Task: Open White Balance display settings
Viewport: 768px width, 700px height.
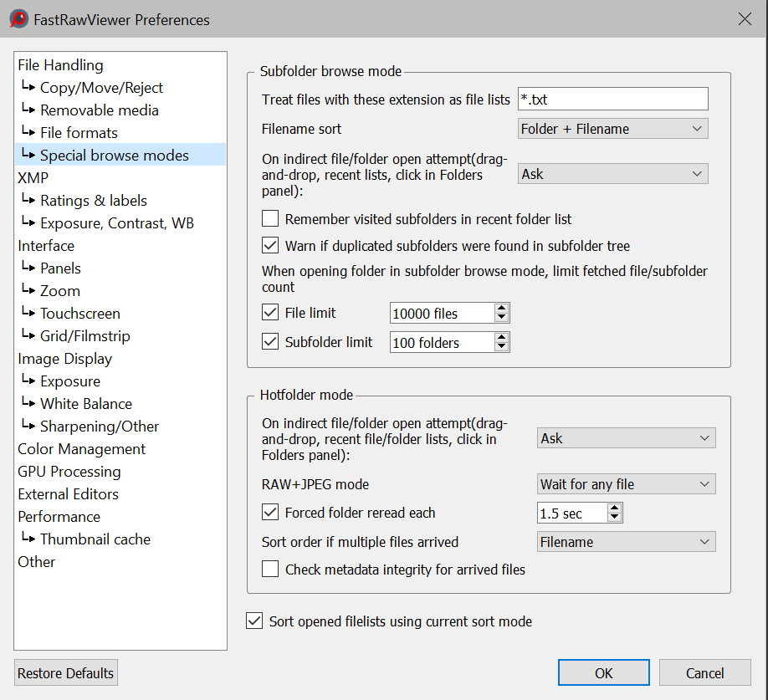Action: [86, 404]
